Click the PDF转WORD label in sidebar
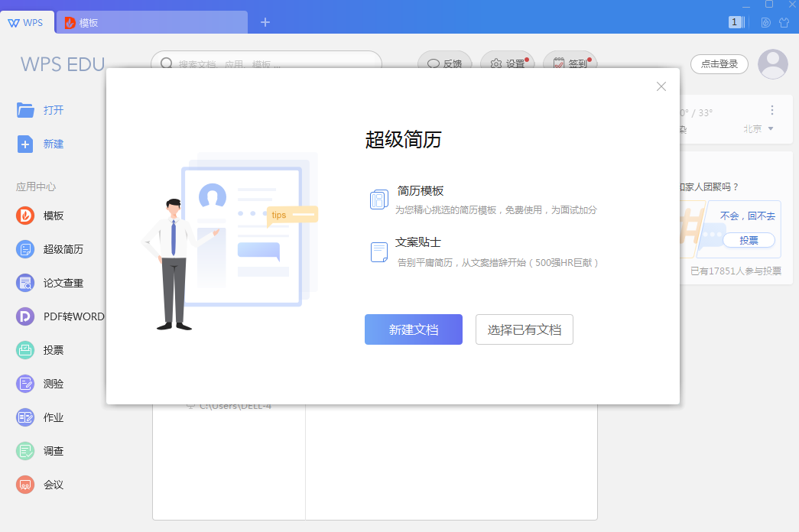Viewport: 799px width, 532px height. (x=74, y=316)
